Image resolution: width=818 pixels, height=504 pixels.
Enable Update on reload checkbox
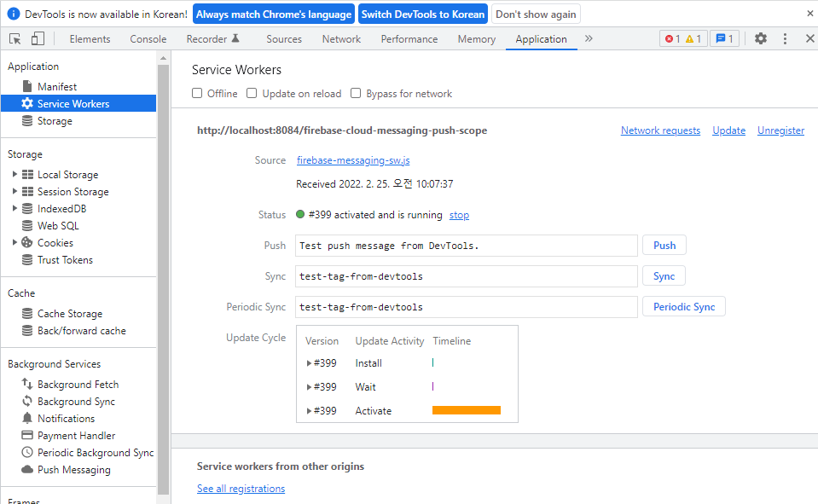pyautogui.click(x=252, y=93)
